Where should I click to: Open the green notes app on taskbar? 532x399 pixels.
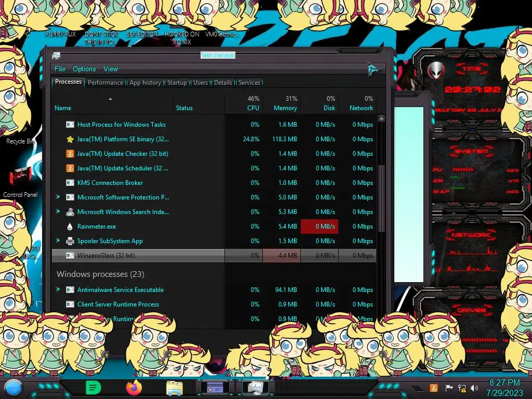coord(94,388)
